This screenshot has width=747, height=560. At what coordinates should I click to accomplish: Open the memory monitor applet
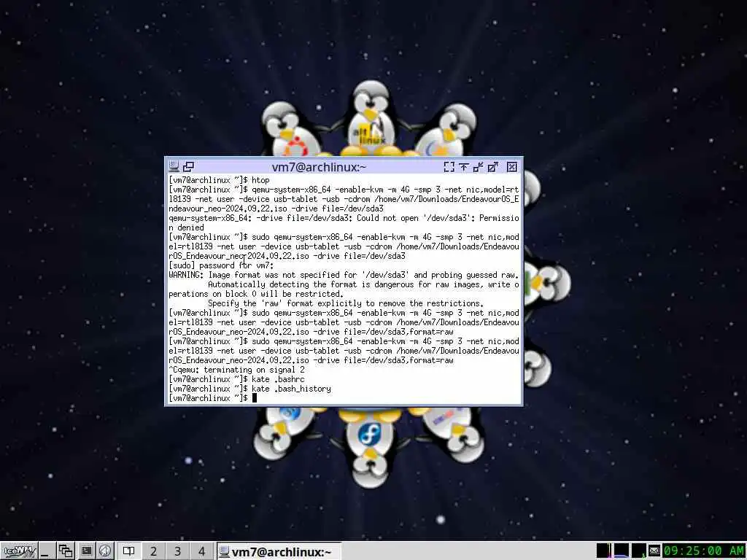pos(622,551)
